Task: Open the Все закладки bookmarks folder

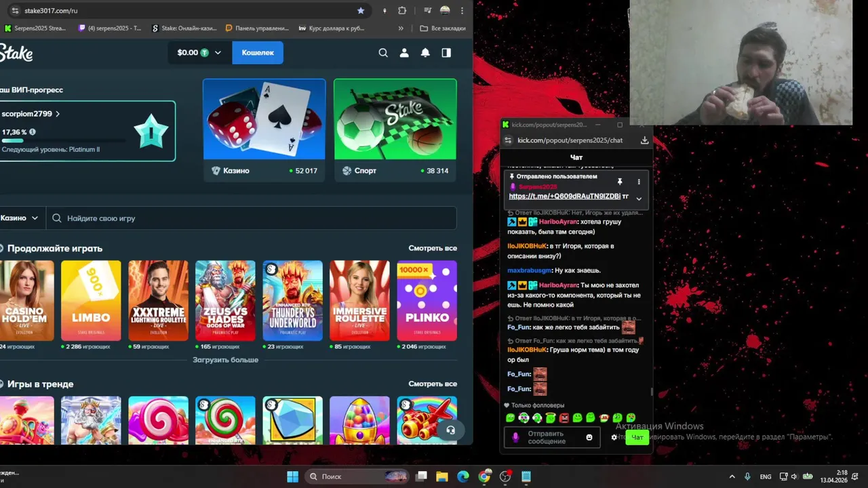Action: point(443,28)
